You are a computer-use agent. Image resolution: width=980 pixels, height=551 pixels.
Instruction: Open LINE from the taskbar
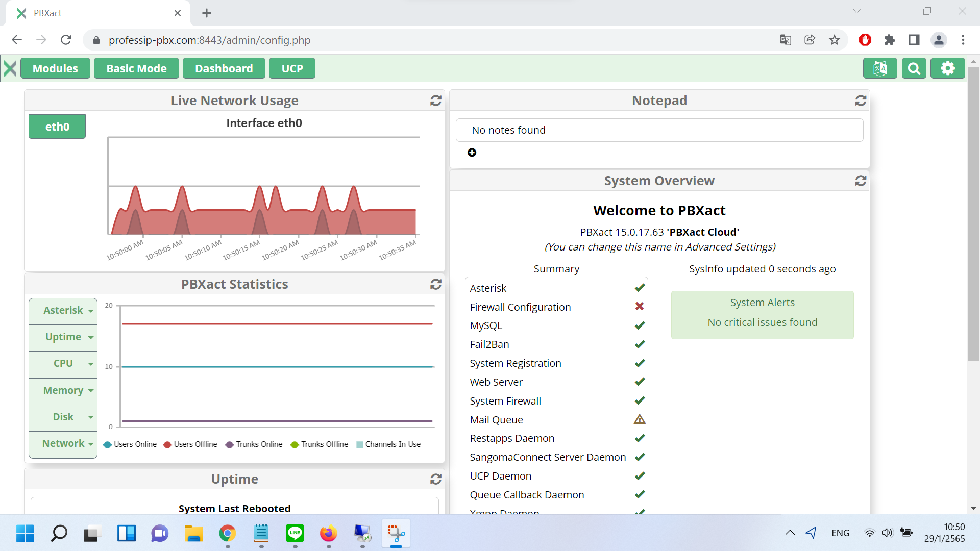(295, 533)
